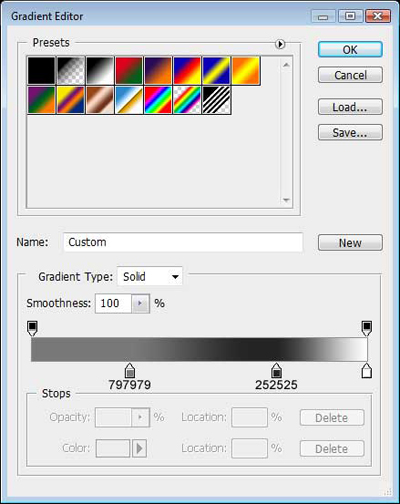Click the Cancel button
Viewport: 400px width, 504px height.
tap(350, 75)
